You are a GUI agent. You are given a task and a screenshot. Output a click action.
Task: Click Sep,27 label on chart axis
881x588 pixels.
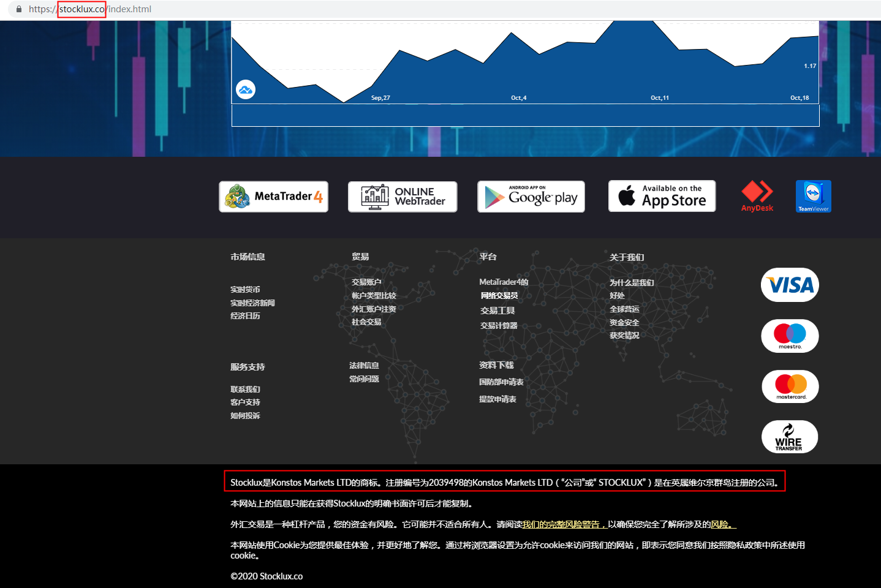(380, 98)
